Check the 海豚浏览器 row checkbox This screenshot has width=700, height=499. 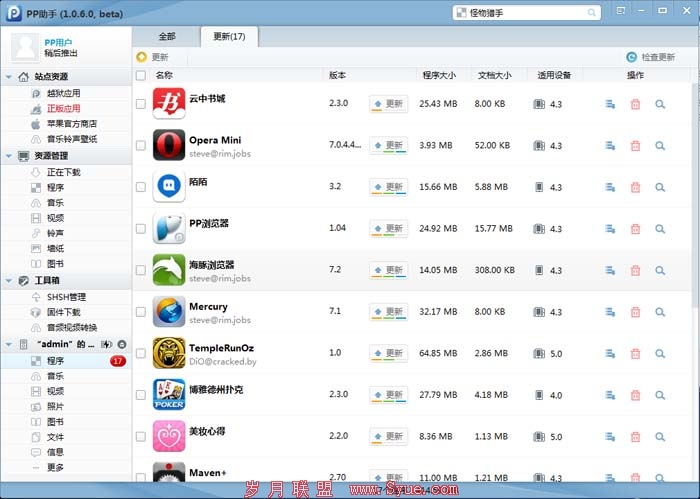point(141,270)
